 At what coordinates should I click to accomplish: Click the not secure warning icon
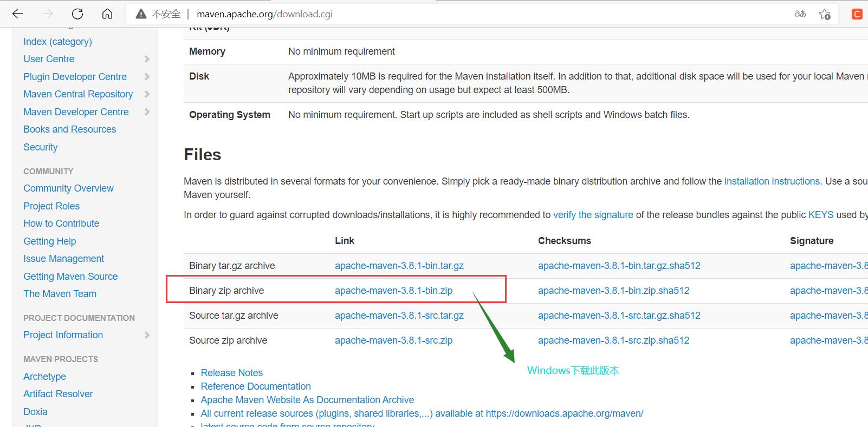coord(141,14)
